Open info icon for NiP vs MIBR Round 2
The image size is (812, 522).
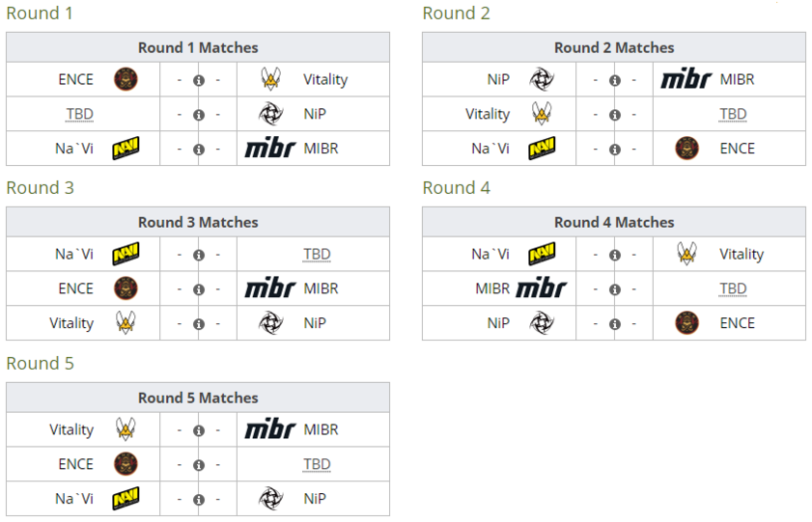pos(615,80)
